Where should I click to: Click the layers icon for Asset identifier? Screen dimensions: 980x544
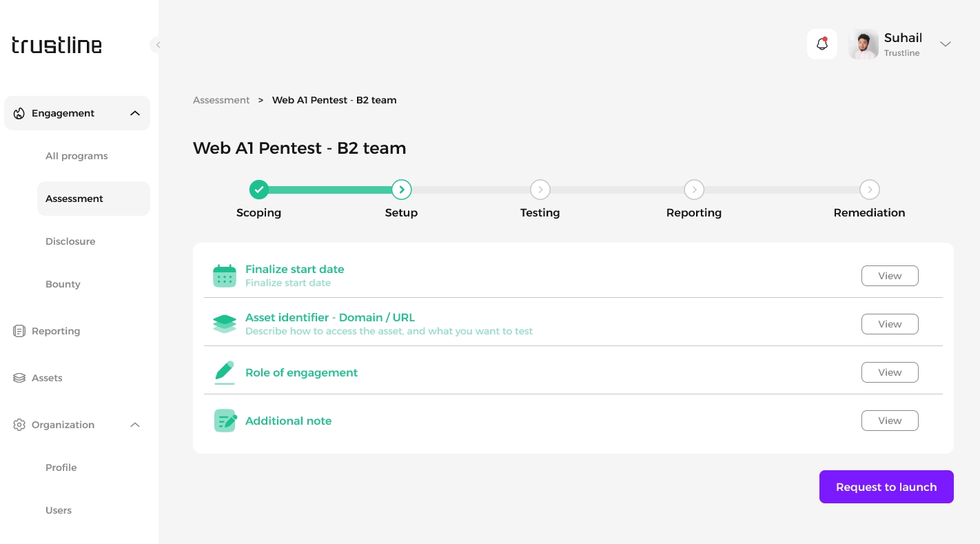[x=225, y=324]
